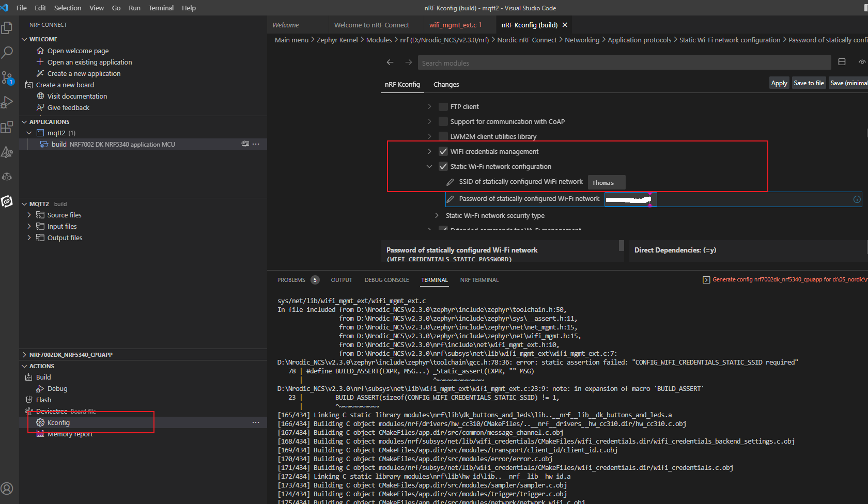
Task: Expand the Source files folder
Action: click(x=29, y=215)
